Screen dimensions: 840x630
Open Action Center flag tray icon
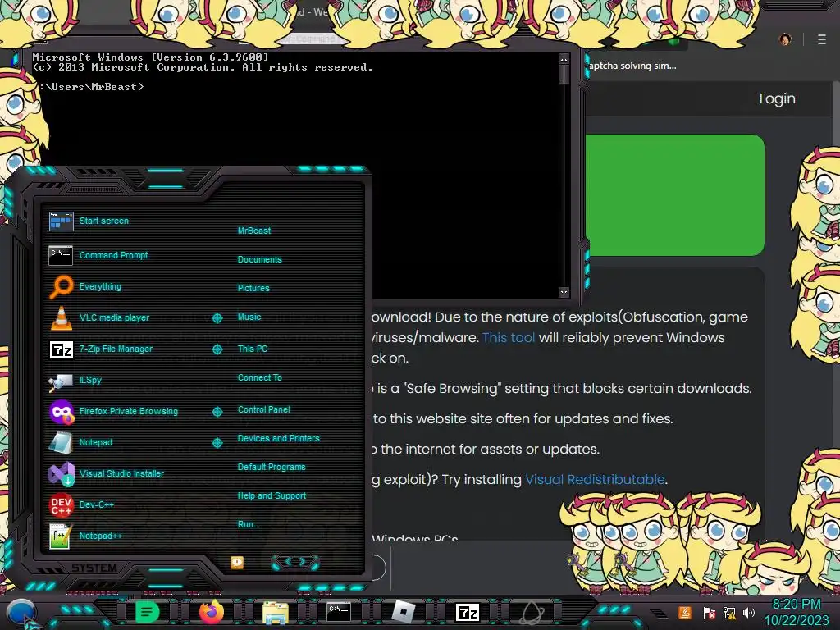709,612
